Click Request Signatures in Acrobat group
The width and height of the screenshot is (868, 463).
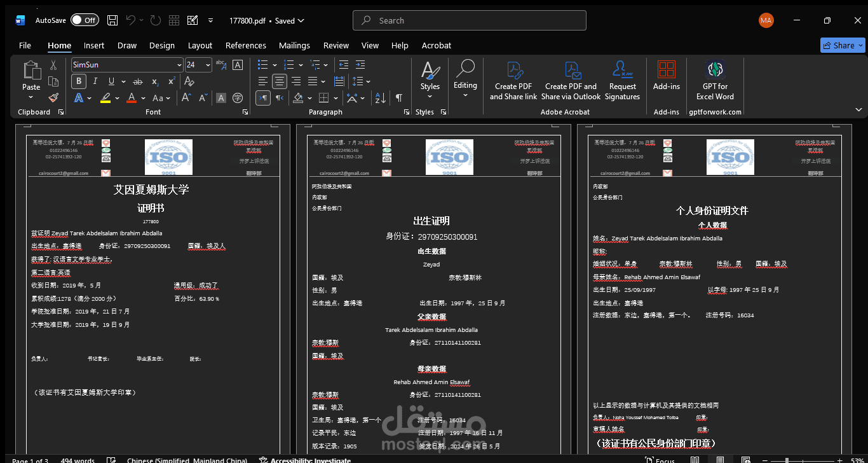pyautogui.click(x=622, y=80)
